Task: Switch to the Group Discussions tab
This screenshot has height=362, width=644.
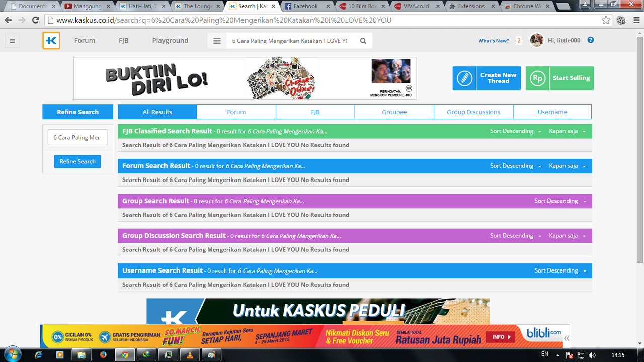Action: [473, 112]
